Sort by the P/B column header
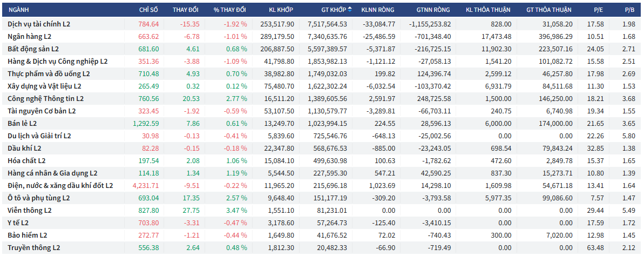 [x=629, y=10]
